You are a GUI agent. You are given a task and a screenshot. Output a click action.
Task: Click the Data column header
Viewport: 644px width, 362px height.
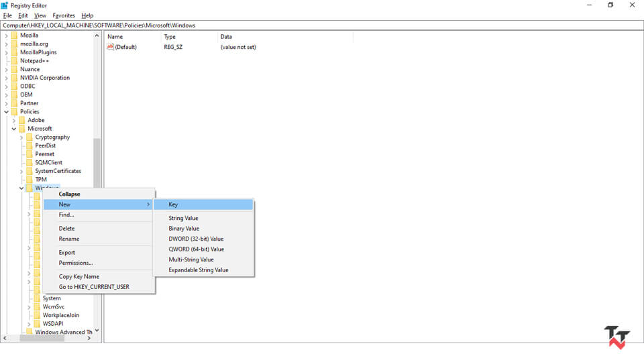click(x=285, y=36)
